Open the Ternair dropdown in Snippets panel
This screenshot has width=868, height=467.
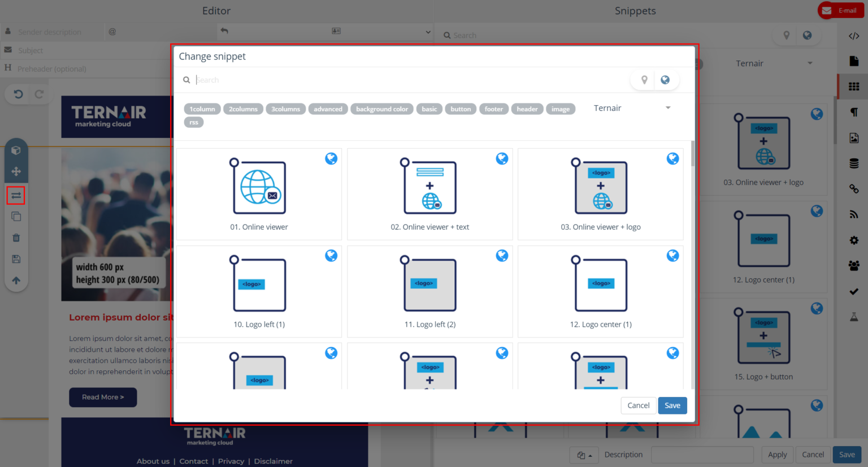[774, 63]
